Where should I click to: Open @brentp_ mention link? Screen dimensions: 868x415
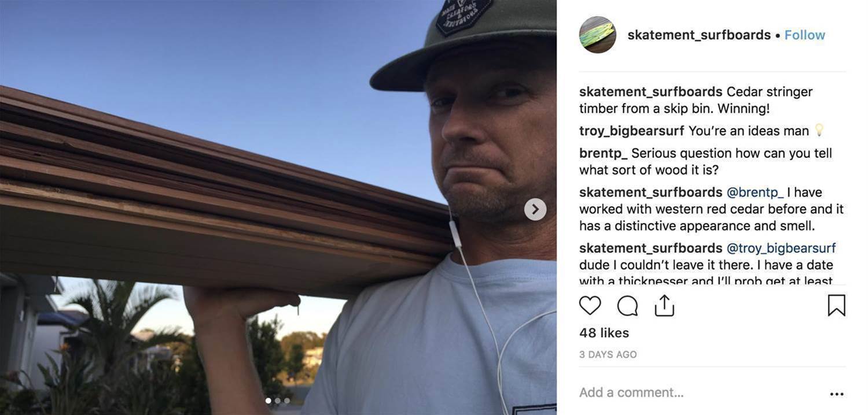click(755, 192)
